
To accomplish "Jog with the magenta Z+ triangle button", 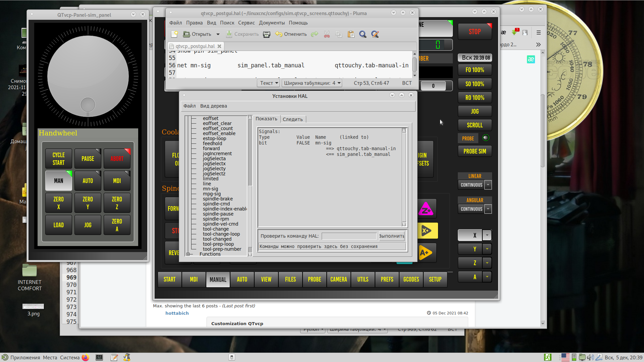I will (426, 209).
